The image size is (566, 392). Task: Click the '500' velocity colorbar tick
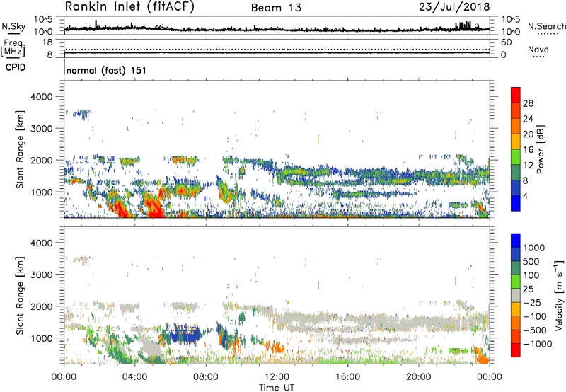[x=531, y=262]
